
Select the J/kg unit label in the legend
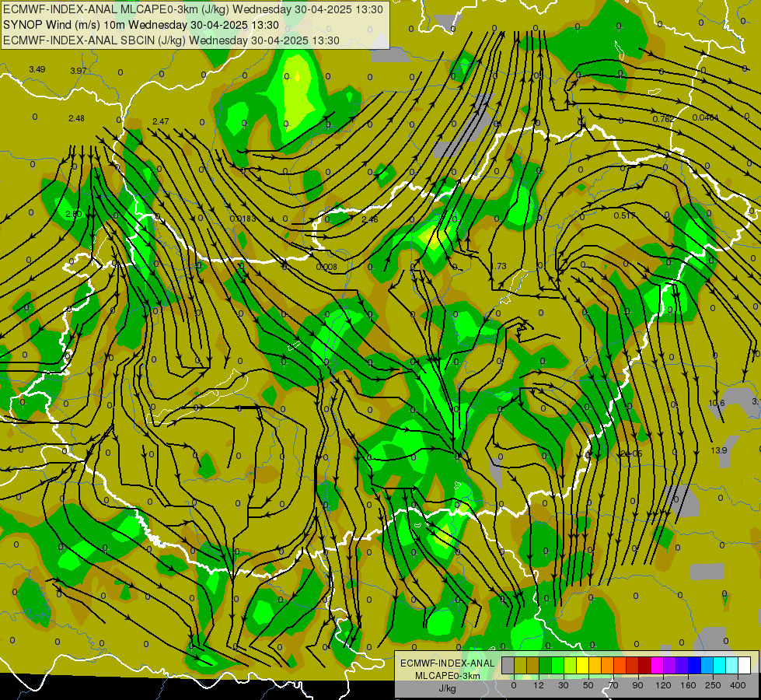tap(447, 688)
